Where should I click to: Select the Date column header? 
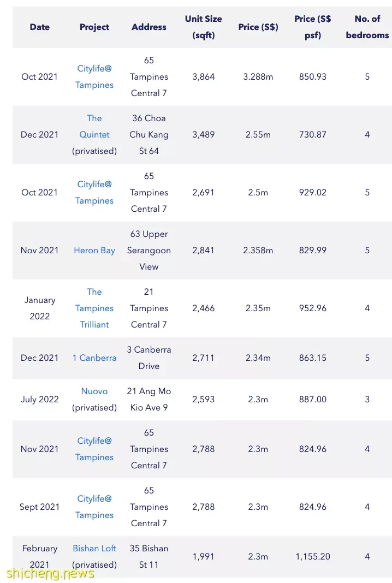point(40,27)
